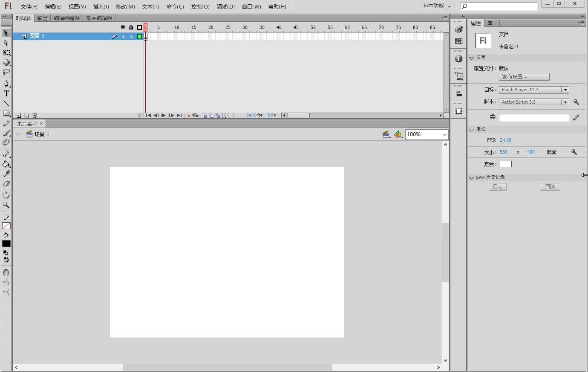The height and width of the screenshot is (372, 588).
Task: Select the Zoom magnifier tool
Action: pos(6,205)
